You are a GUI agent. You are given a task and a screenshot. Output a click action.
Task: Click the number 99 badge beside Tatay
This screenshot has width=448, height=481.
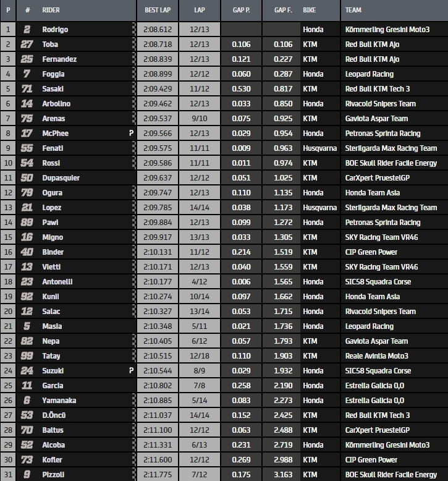27,355
